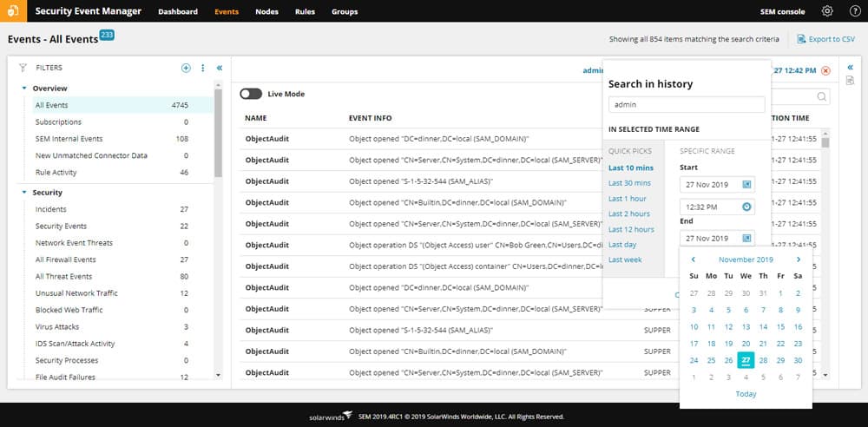The image size is (868, 427).
Task: Click the Security Event Manager logo icon
Action: click(13, 11)
